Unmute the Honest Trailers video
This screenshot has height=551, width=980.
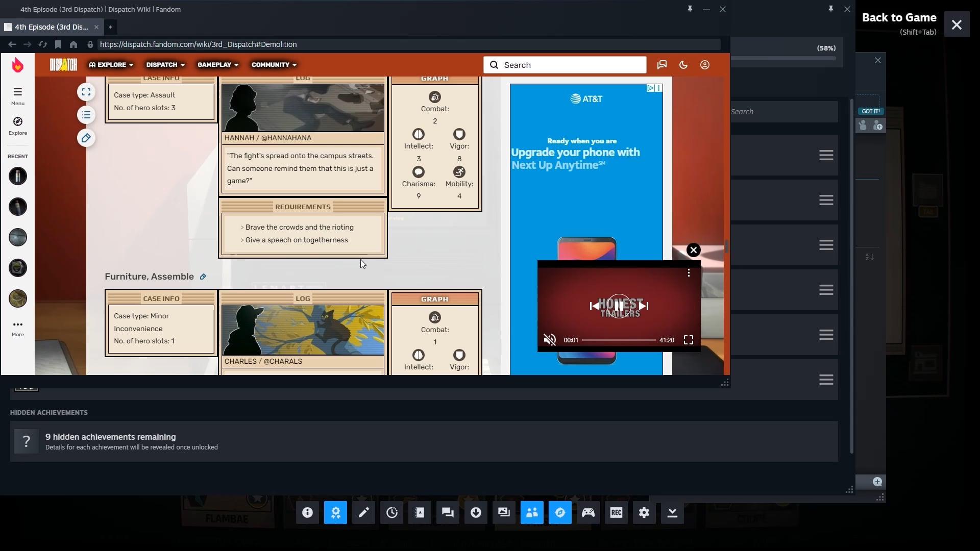(x=550, y=340)
